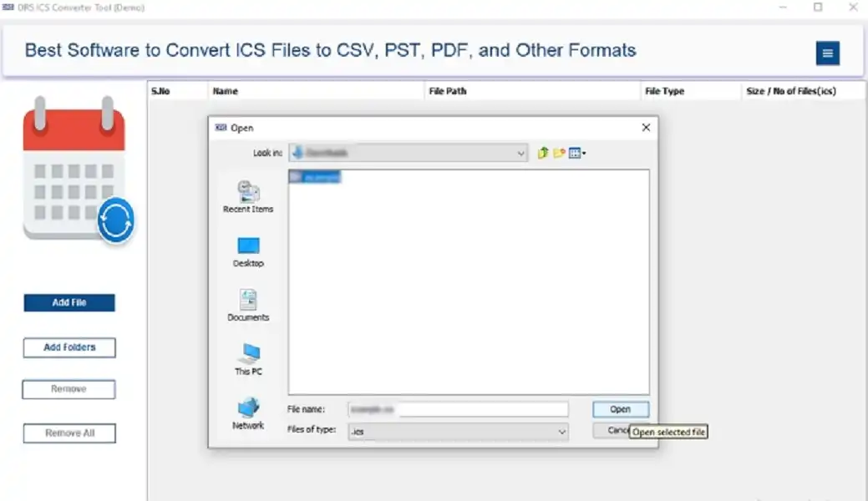Select the highlighted .ics file in the list
The height and width of the screenshot is (501, 868).
pyautogui.click(x=314, y=176)
